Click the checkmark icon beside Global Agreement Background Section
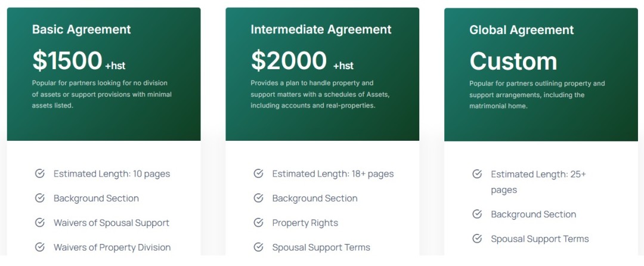644x266 pixels. tap(477, 214)
